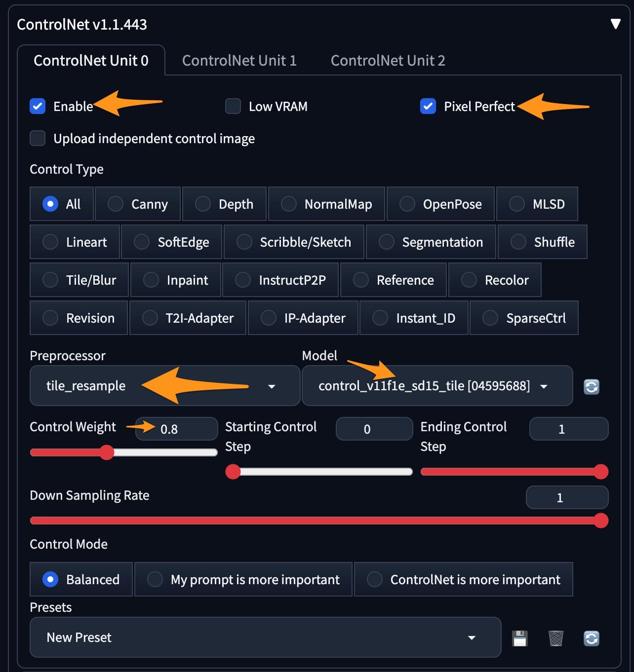Select the Canny control type

click(x=138, y=204)
